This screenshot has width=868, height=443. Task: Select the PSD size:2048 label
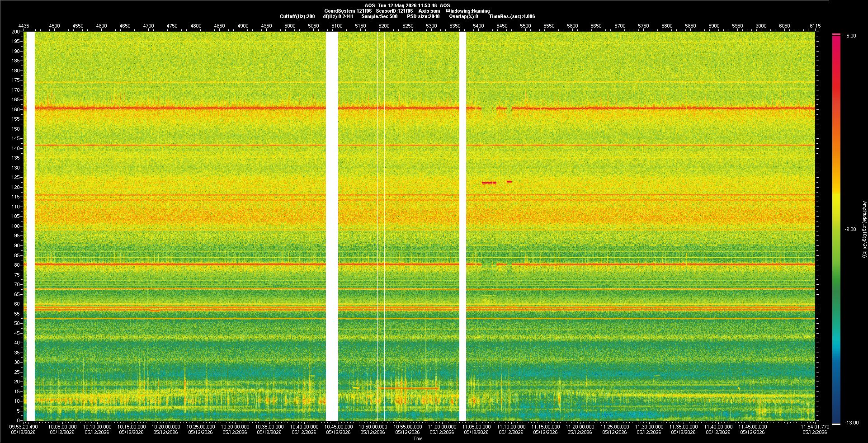[423, 16]
